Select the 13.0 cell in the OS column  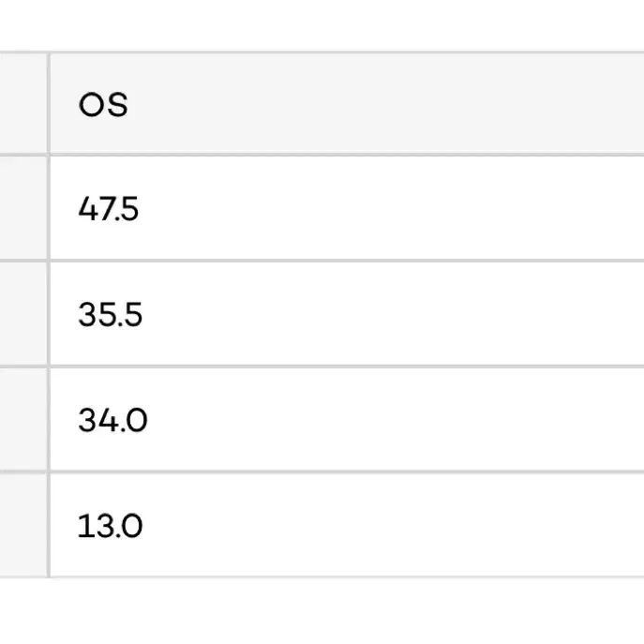(x=347, y=525)
